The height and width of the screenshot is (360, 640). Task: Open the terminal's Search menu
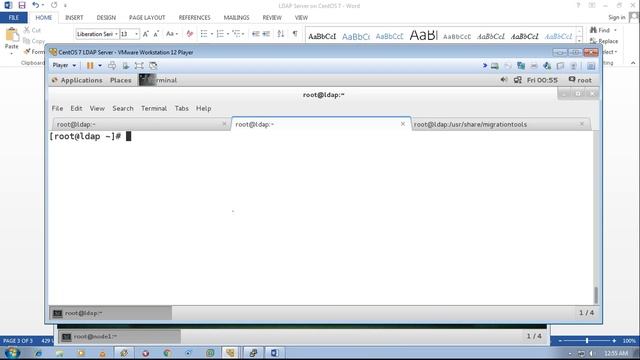tap(123, 108)
